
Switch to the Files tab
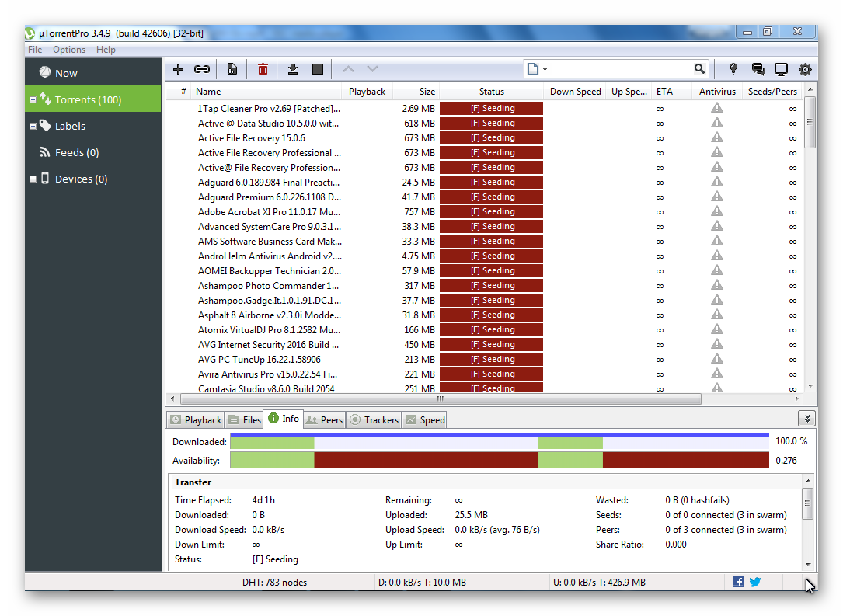pos(245,419)
